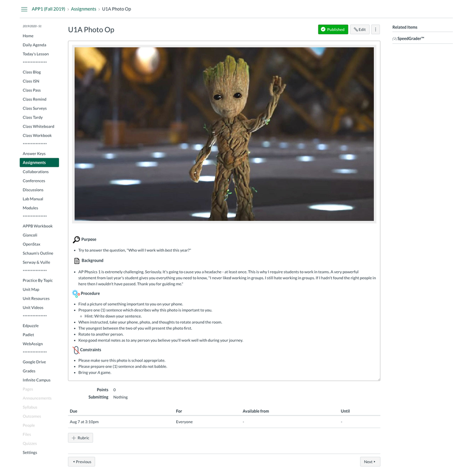Open Class Pass in the sidebar
This screenshot has height=476, width=459.
point(31,90)
